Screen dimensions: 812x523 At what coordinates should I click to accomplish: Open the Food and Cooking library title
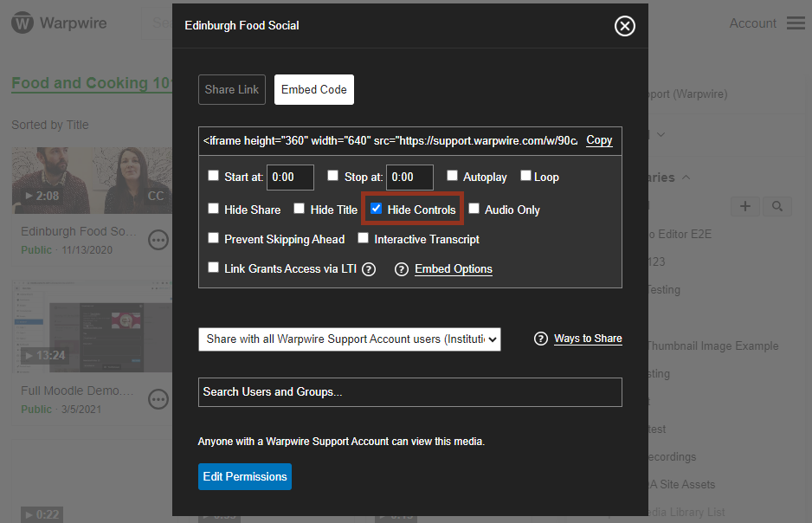coord(92,83)
